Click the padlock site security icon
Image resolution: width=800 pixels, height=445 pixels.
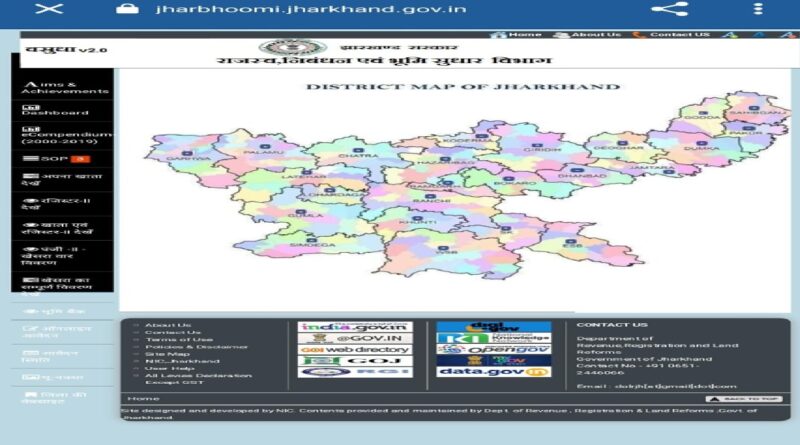[x=126, y=8]
